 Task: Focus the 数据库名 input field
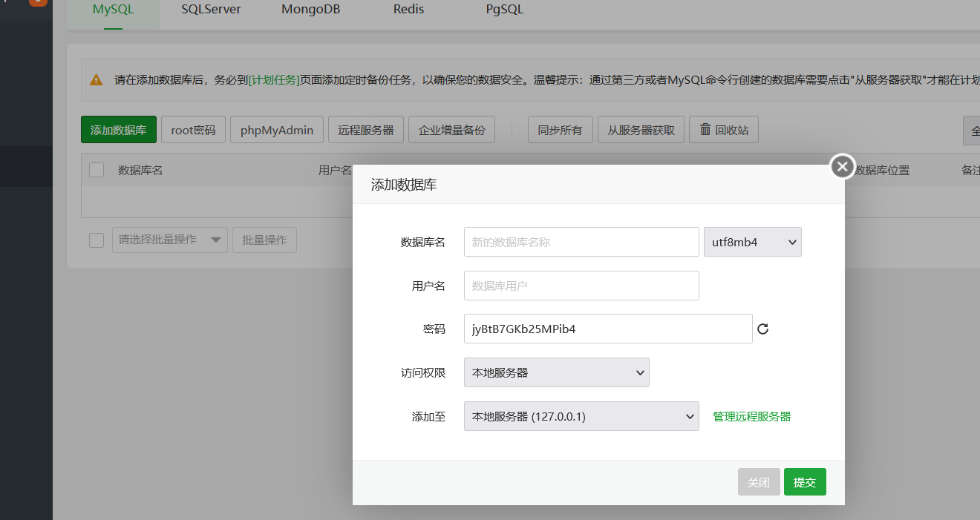coord(581,242)
